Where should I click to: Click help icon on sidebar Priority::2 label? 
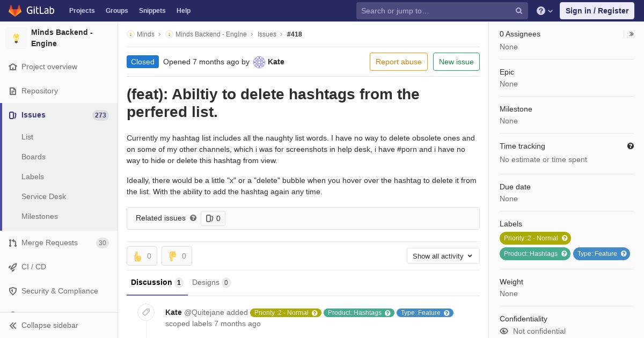(x=565, y=238)
